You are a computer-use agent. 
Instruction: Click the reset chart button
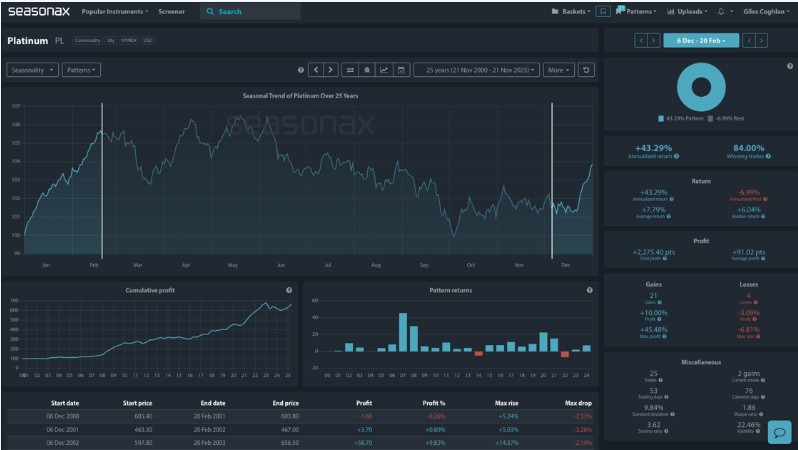coord(586,70)
